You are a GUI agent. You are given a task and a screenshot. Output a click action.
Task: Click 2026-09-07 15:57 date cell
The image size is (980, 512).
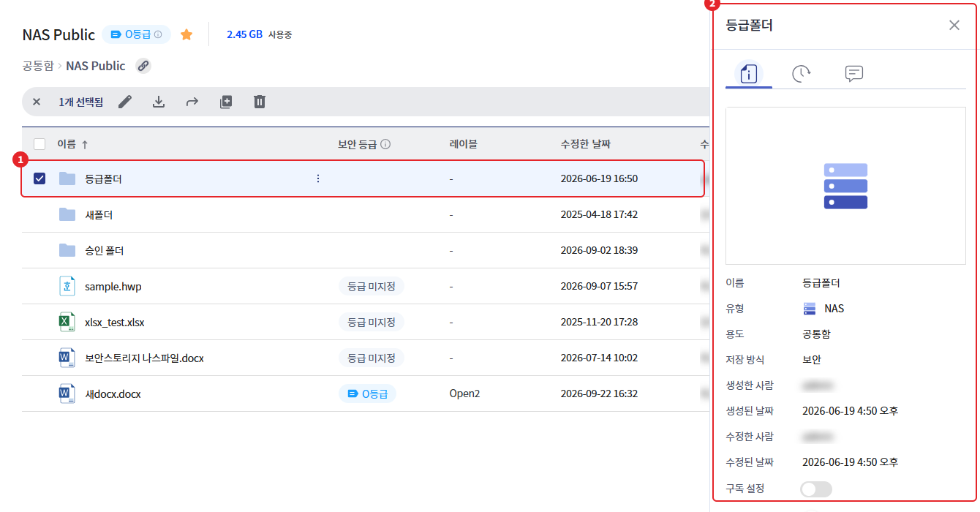tap(599, 287)
